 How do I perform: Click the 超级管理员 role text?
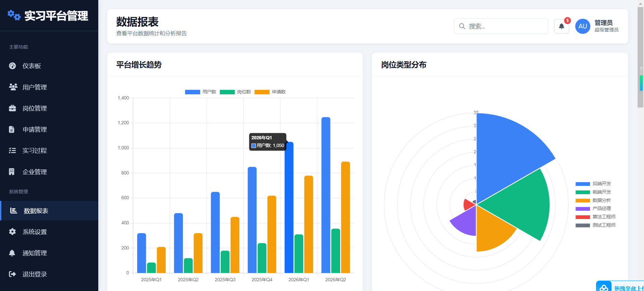pyautogui.click(x=606, y=30)
